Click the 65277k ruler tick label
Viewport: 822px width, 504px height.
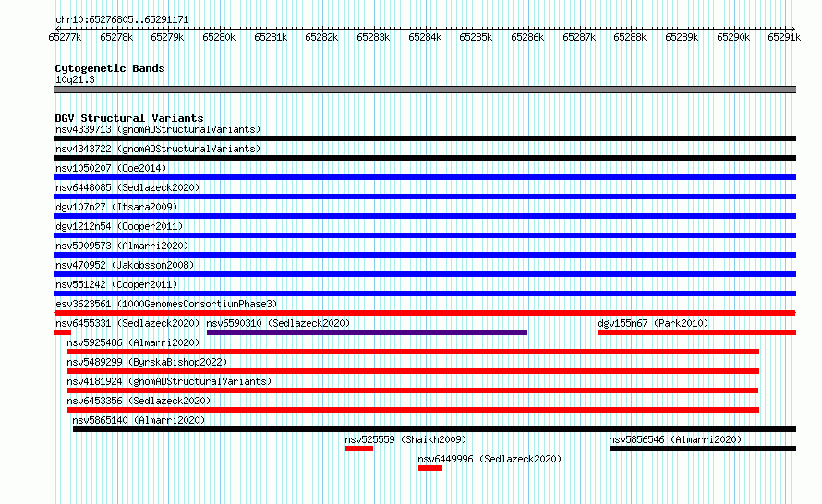point(65,38)
